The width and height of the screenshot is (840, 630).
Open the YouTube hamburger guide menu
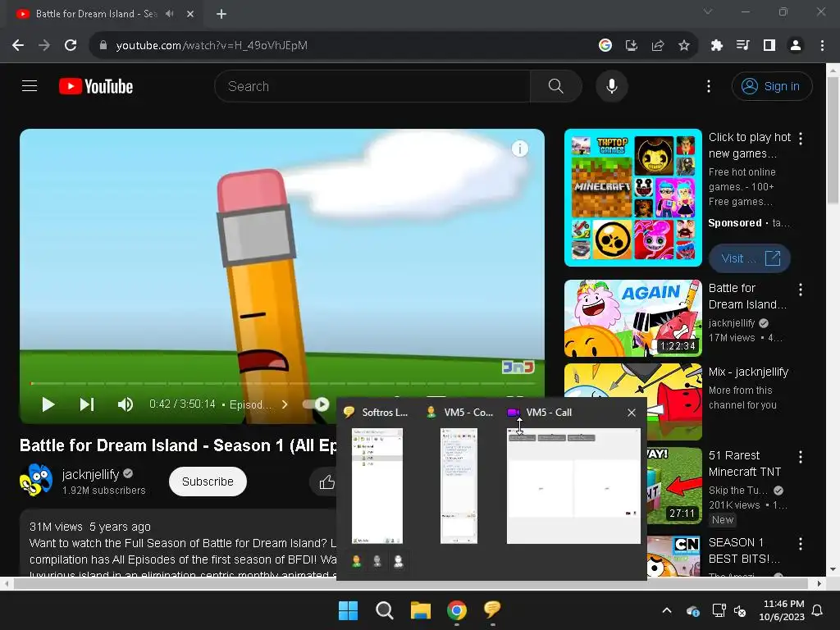coord(30,85)
